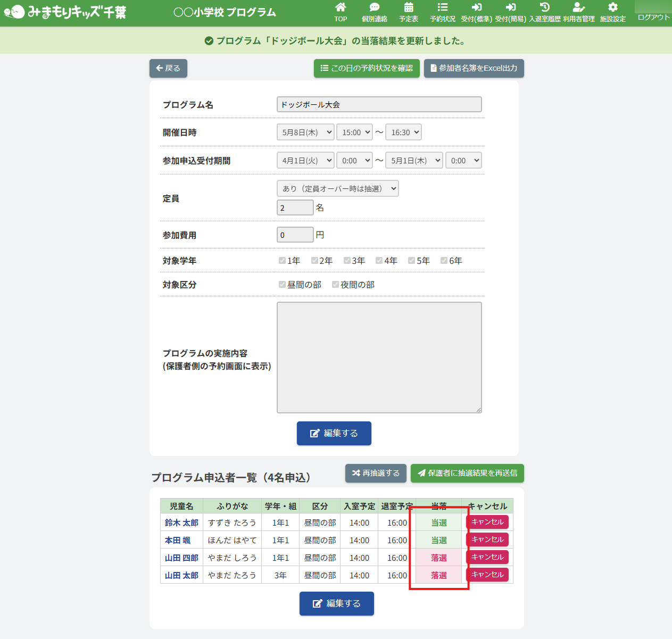The image size is (672, 639).
Task: Open 受付(標準) sign-in icon
Action: coord(476,7)
